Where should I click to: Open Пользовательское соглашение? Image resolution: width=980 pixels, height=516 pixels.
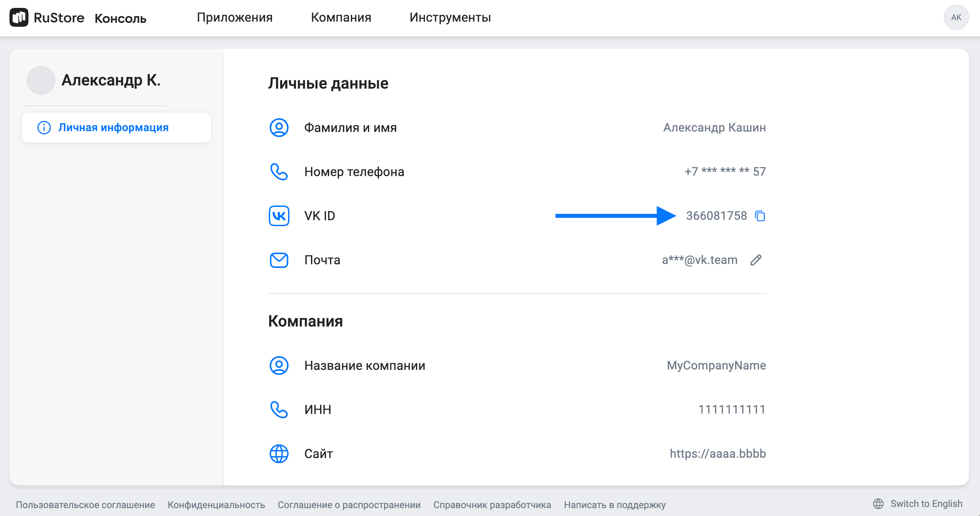coord(86,505)
